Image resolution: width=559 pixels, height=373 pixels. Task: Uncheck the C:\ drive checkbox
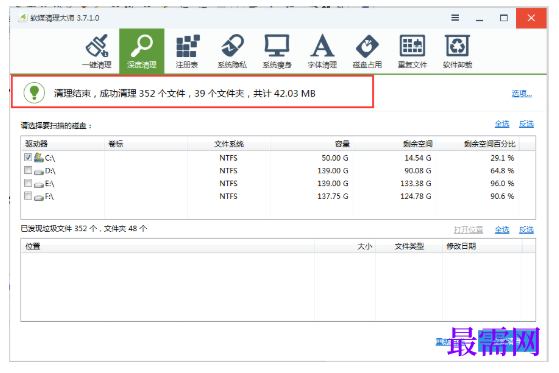coord(28,157)
